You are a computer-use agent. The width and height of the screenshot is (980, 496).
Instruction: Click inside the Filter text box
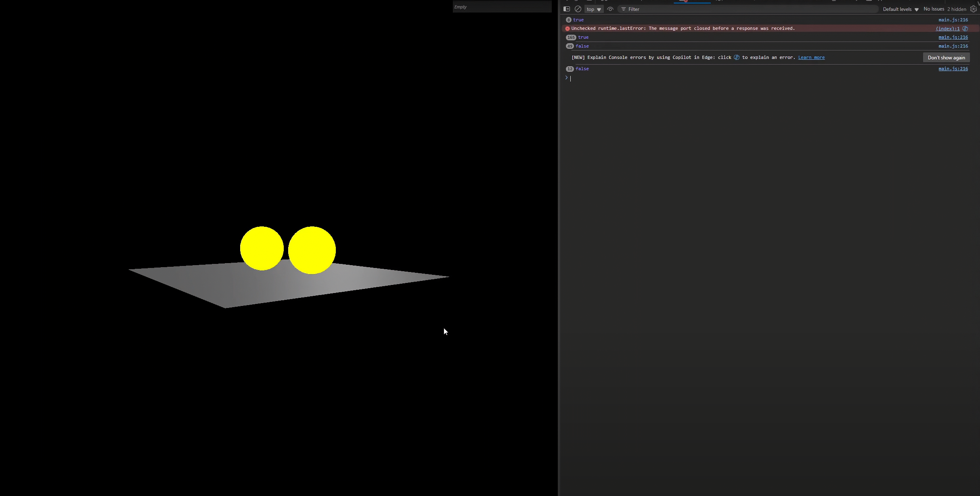[686, 9]
